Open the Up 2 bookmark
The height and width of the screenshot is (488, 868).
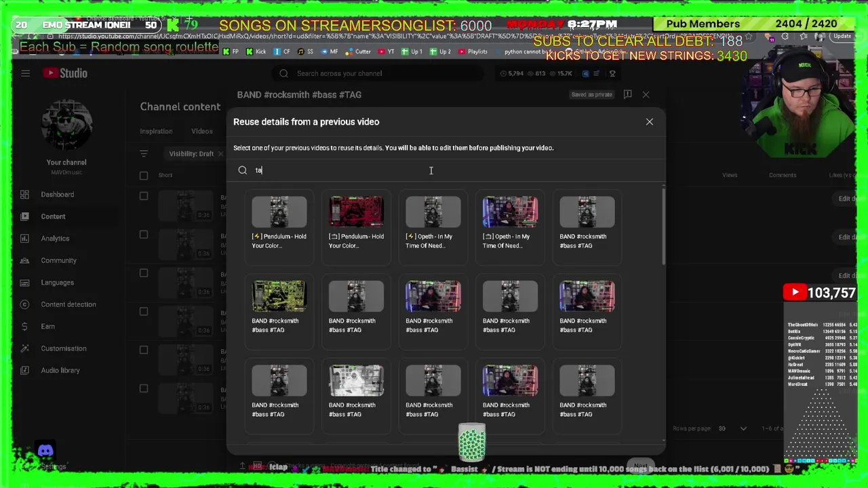pyautogui.click(x=441, y=52)
